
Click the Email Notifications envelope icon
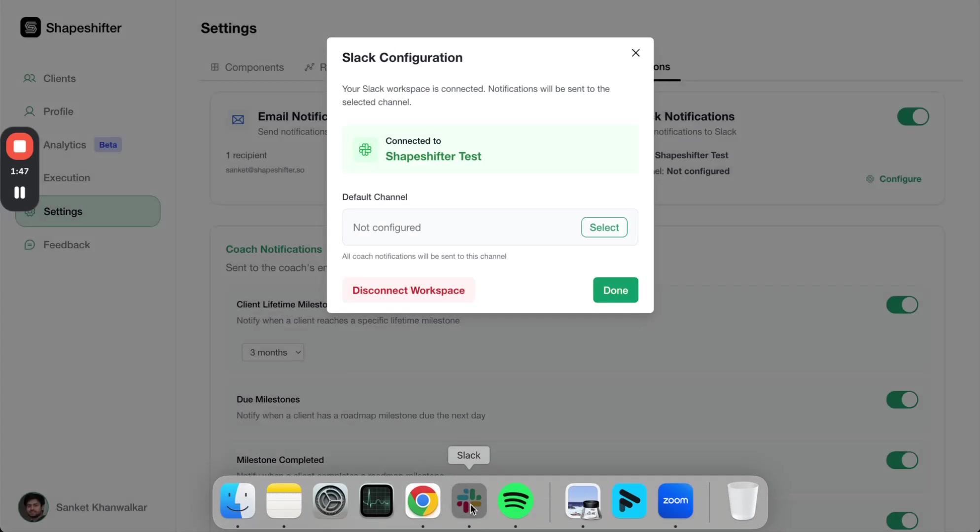pyautogui.click(x=238, y=120)
